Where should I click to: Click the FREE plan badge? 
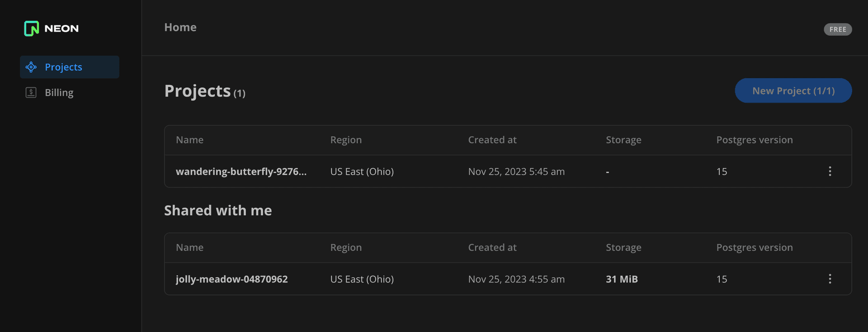[837, 29]
